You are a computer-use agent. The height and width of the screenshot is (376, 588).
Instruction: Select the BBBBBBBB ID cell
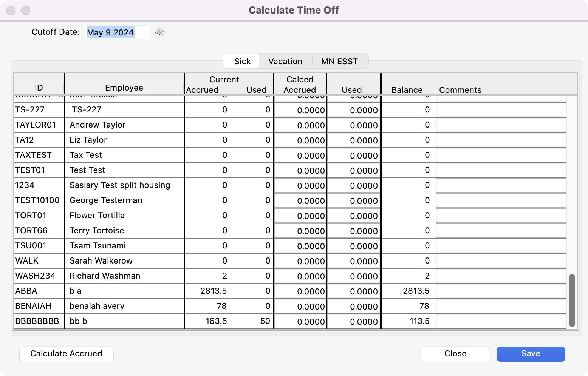[x=38, y=321]
